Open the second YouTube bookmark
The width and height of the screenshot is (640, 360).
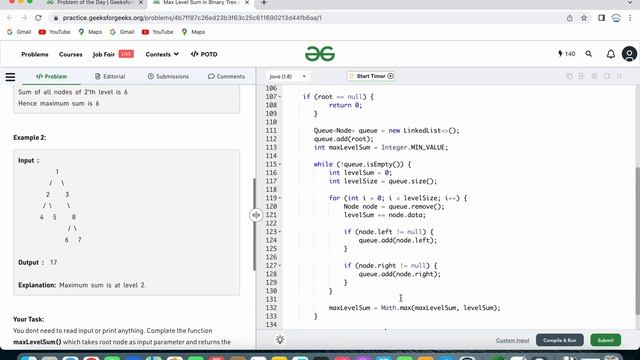coord(158,32)
